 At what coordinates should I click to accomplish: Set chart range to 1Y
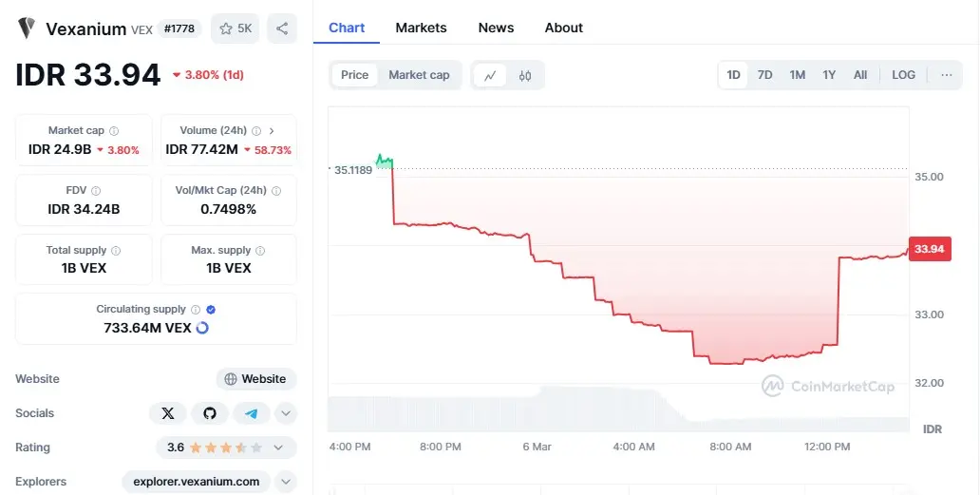click(829, 75)
